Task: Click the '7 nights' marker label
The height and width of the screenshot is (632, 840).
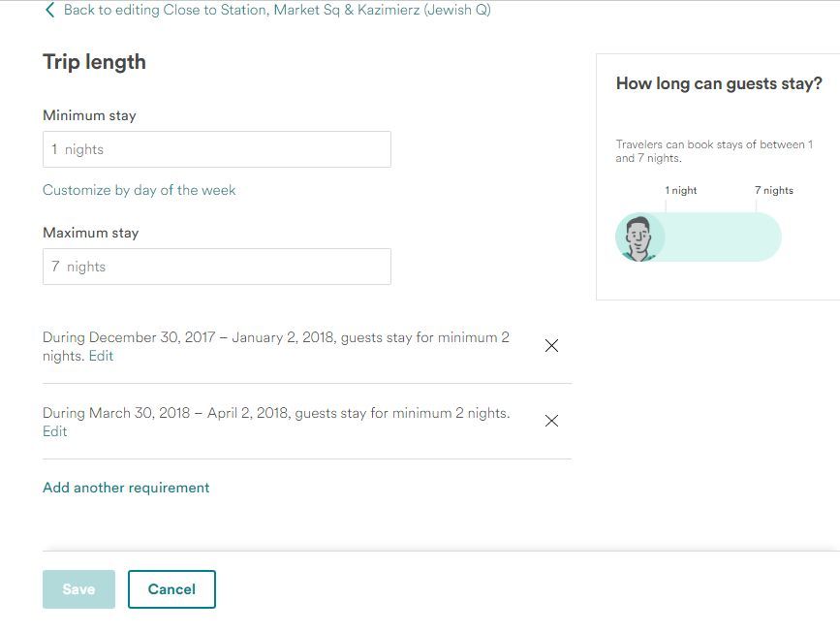Action: click(773, 191)
